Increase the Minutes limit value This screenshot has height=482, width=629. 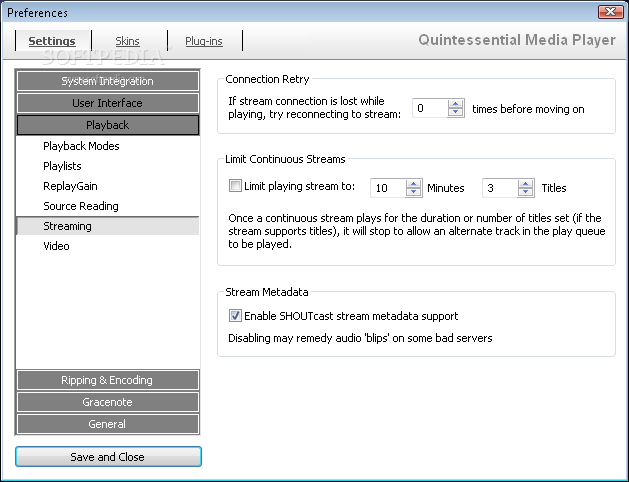point(414,184)
